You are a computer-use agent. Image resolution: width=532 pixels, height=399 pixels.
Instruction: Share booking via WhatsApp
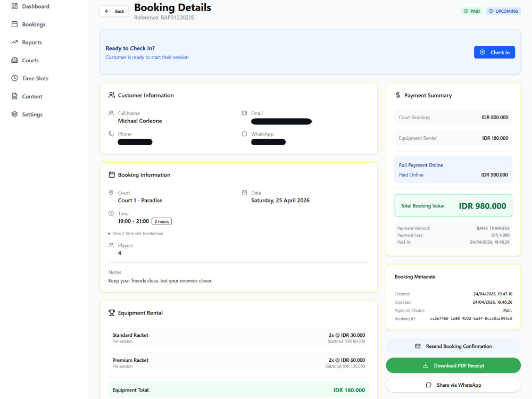(x=453, y=385)
